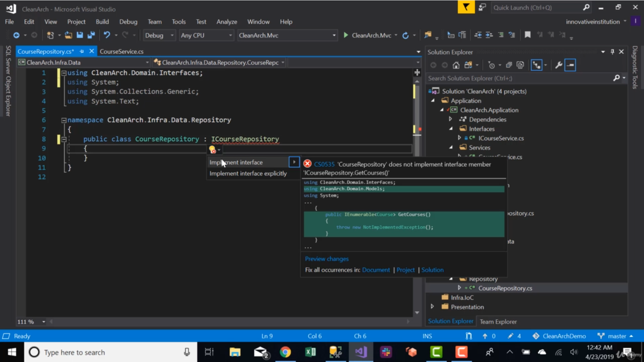Image resolution: width=644 pixels, height=362 pixels.
Task: Select Implement interface explicitly option
Action: click(248, 174)
